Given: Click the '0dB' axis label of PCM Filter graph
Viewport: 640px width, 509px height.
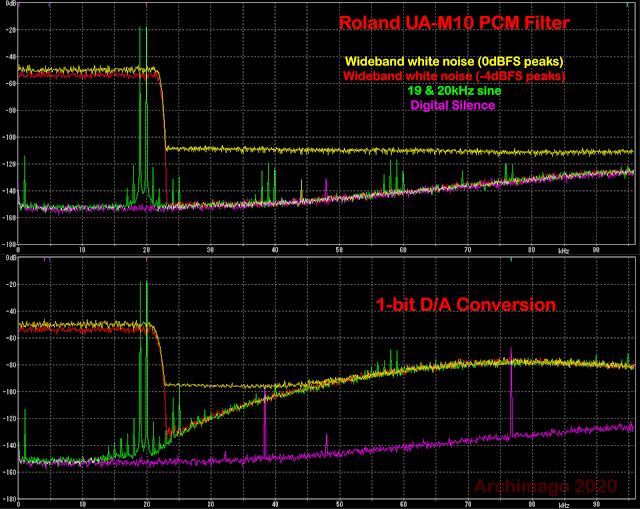Looking at the screenshot, I should click(x=11, y=4).
